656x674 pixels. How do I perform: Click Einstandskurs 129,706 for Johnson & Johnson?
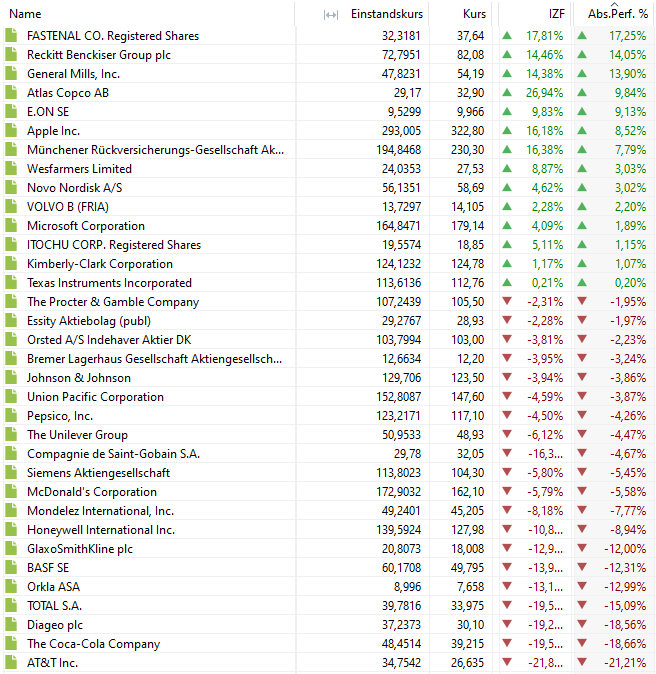click(x=402, y=378)
